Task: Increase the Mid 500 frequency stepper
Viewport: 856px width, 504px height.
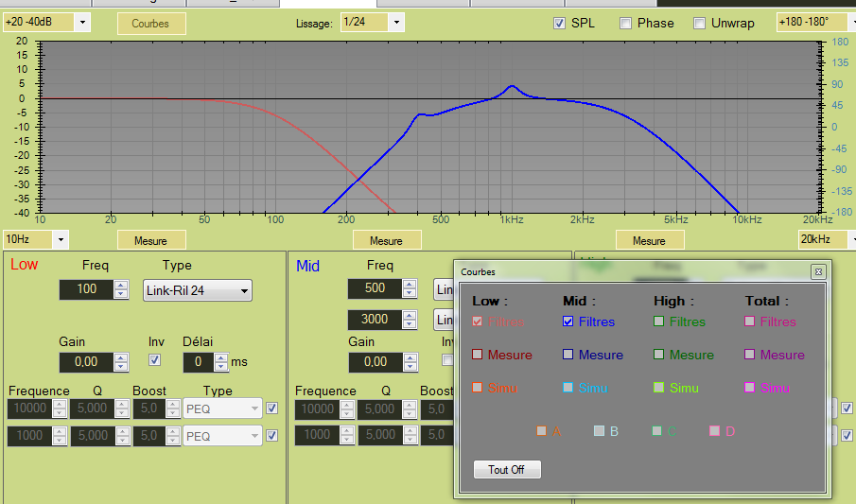Action: tap(409, 284)
